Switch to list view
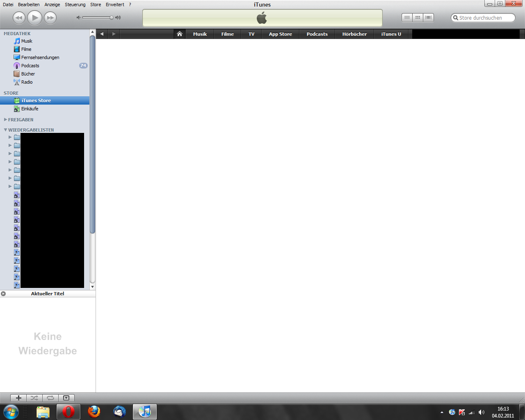 (x=407, y=18)
